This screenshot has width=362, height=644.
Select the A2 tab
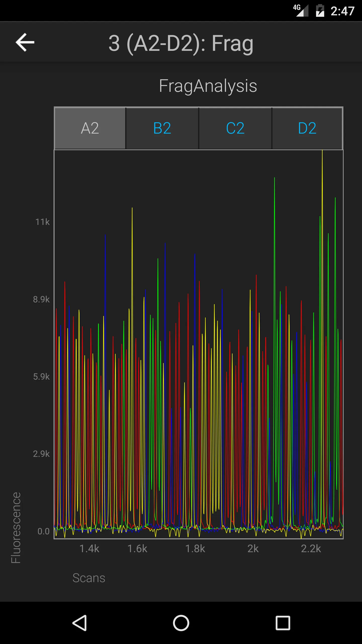[x=90, y=128]
